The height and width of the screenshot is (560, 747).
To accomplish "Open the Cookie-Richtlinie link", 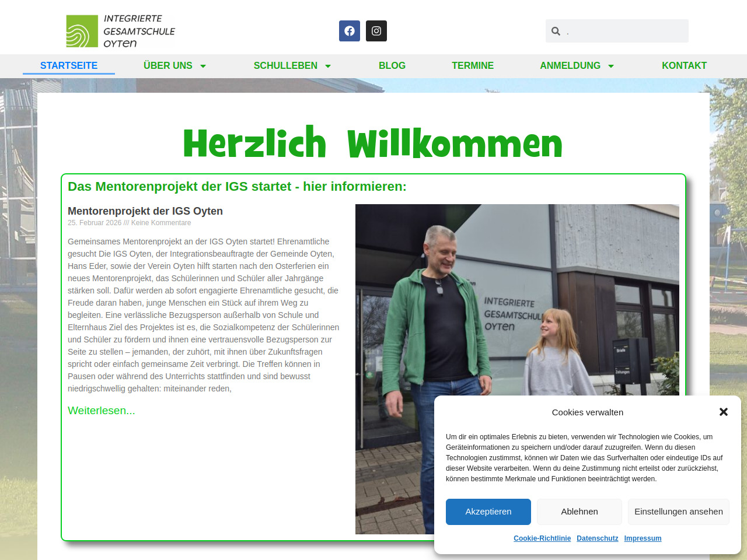I will [x=542, y=538].
